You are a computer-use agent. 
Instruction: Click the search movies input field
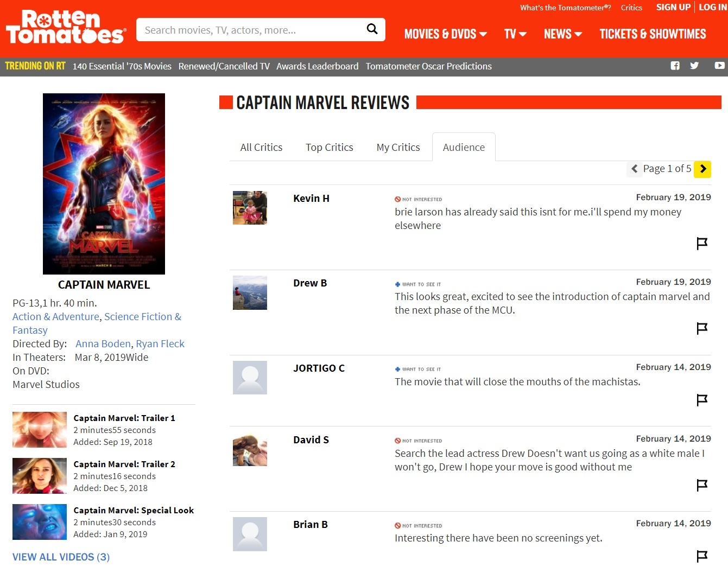click(x=250, y=30)
